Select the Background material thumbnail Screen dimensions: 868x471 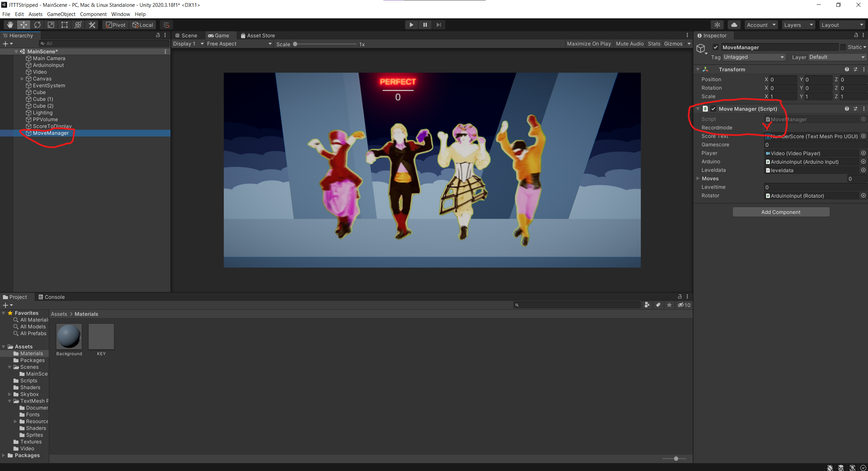pos(69,336)
